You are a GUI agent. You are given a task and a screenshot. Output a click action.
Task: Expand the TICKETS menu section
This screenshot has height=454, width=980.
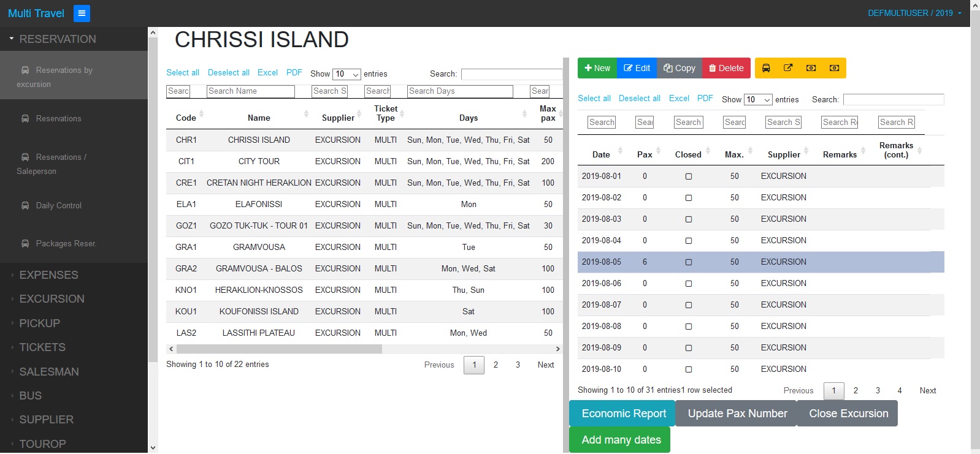click(42, 347)
